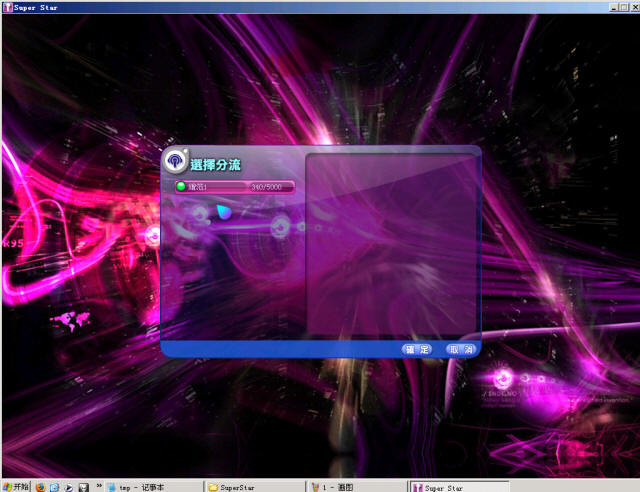Switch to the SuperStar folder taskbar window
640x492 pixels.
[x=256, y=487]
